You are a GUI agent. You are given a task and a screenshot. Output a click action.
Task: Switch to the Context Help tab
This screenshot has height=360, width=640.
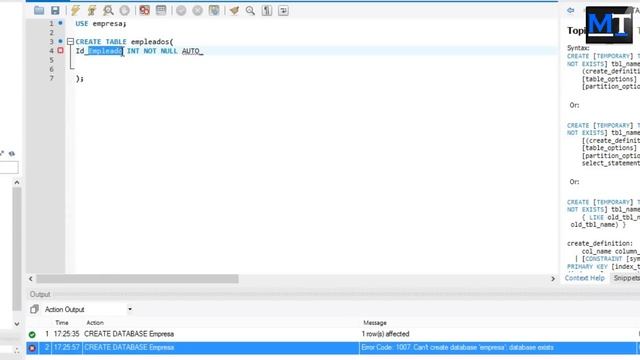pyautogui.click(x=584, y=278)
